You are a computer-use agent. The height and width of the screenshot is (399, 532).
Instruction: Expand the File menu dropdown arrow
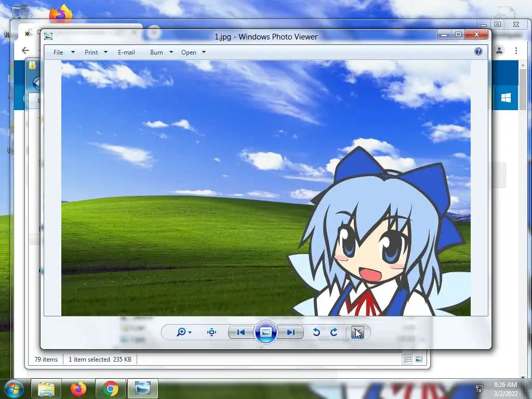(73, 52)
